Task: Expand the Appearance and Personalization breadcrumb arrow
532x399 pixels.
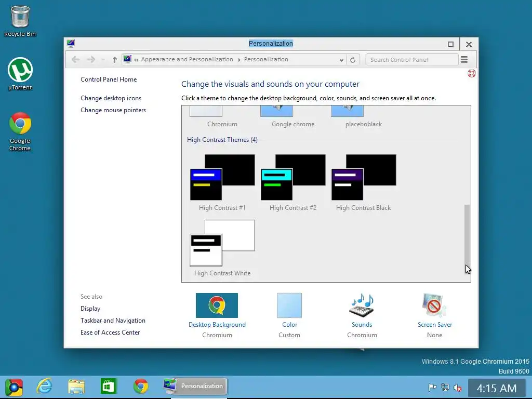Action: [239, 60]
